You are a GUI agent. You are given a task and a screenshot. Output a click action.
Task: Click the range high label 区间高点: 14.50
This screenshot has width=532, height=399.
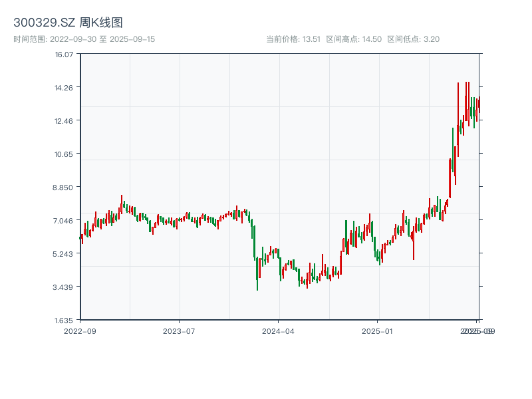(x=354, y=39)
